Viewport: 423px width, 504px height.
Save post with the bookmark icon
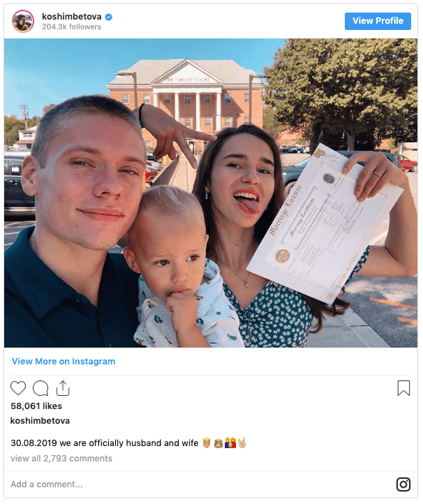(403, 388)
